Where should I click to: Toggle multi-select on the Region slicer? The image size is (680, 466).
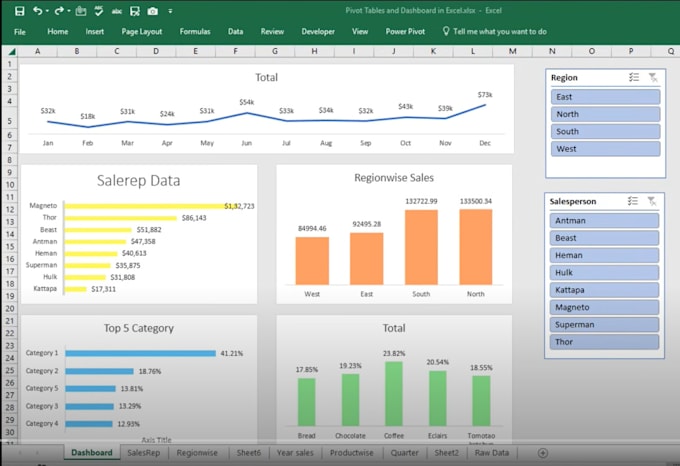point(632,77)
